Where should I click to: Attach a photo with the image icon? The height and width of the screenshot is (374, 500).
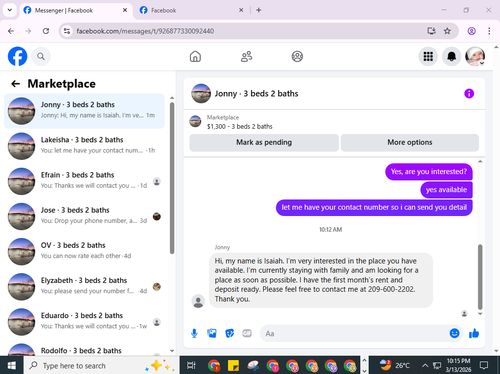pos(212,333)
